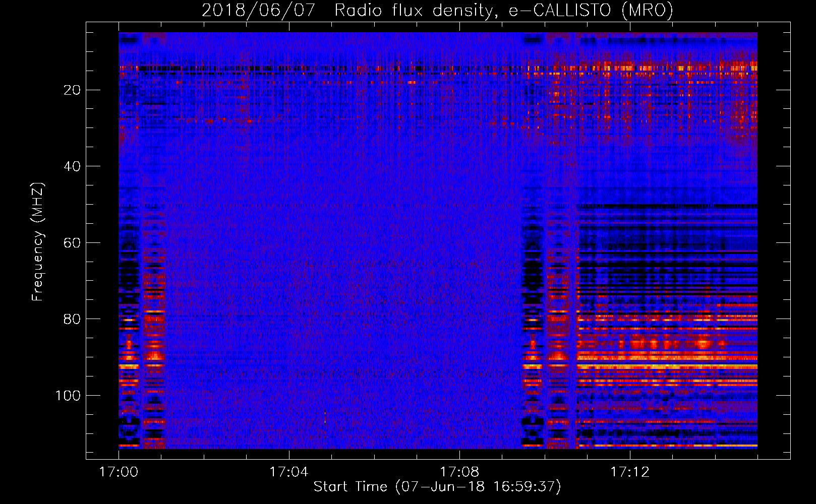Click the '80' frequency tick label
Screen dimensions: 816x504
click(x=72, y=319)
